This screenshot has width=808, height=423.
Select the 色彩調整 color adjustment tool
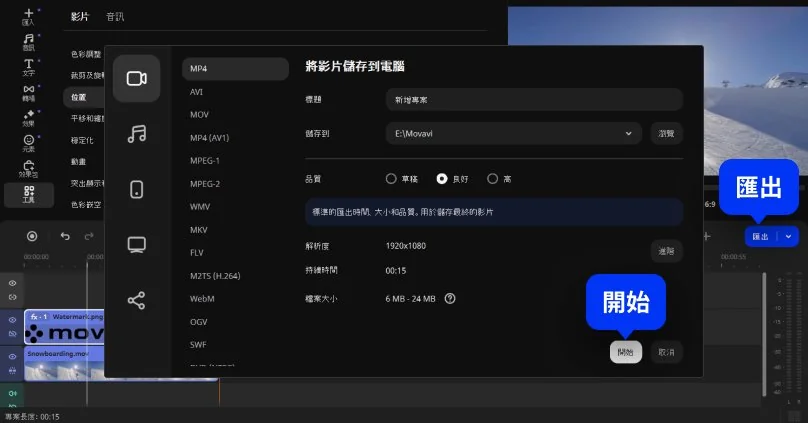coord(86,54)
